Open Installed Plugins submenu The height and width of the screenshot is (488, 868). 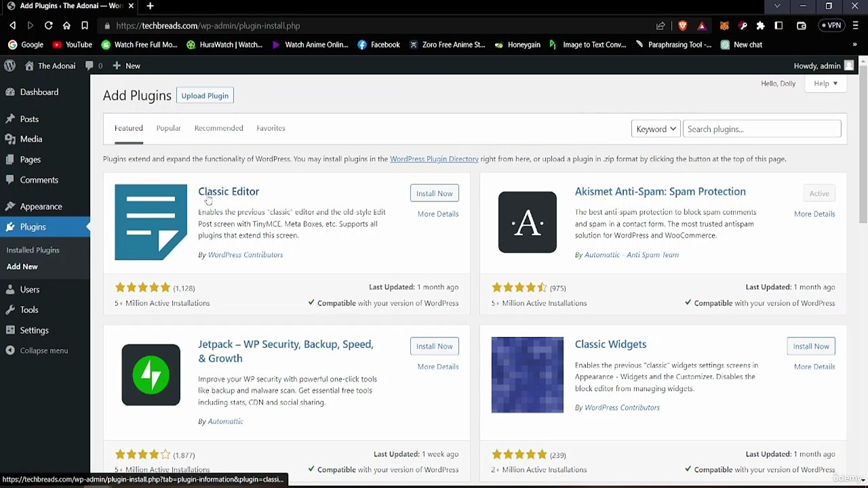[x=33, y=250]
